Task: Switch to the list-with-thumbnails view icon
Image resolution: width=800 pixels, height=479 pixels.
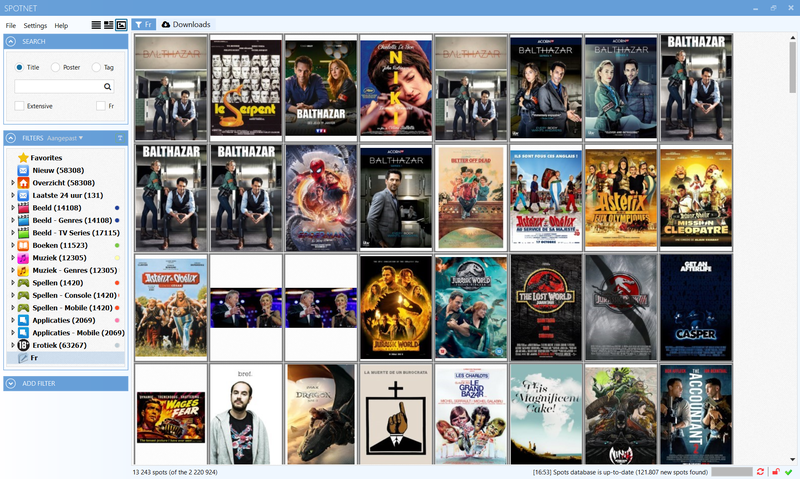Action: click(x=109, y=25)
